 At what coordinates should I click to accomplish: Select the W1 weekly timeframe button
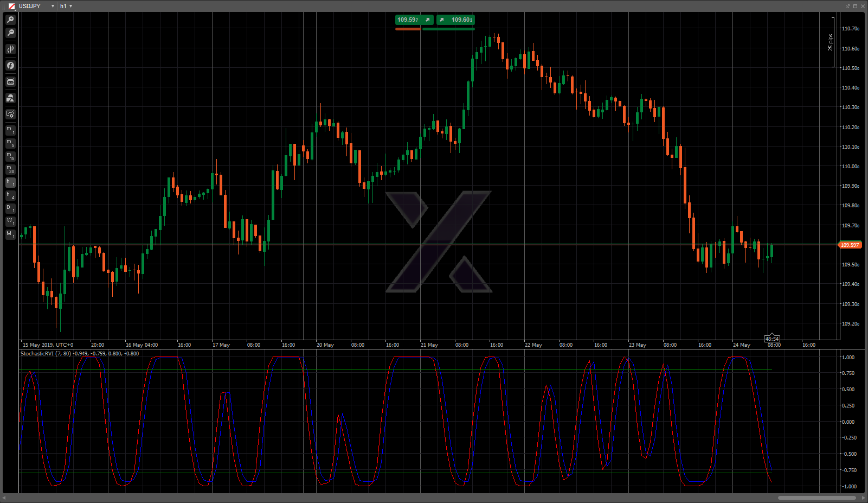[x=10, y=221]
